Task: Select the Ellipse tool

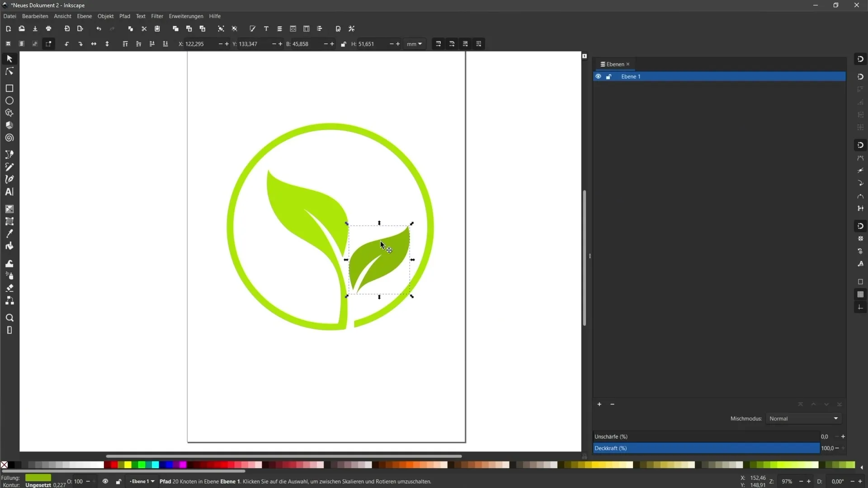Action: pos(9,100)
